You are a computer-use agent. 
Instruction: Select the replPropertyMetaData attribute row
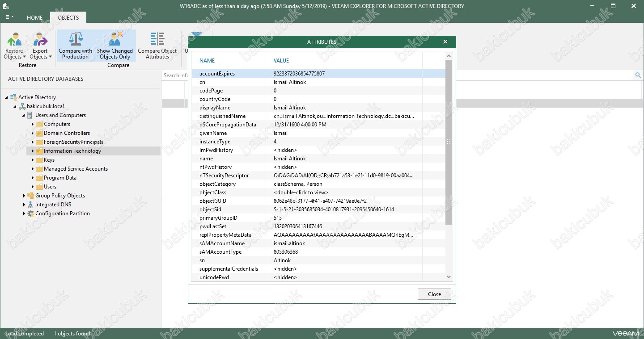click(x=318, y=235)
